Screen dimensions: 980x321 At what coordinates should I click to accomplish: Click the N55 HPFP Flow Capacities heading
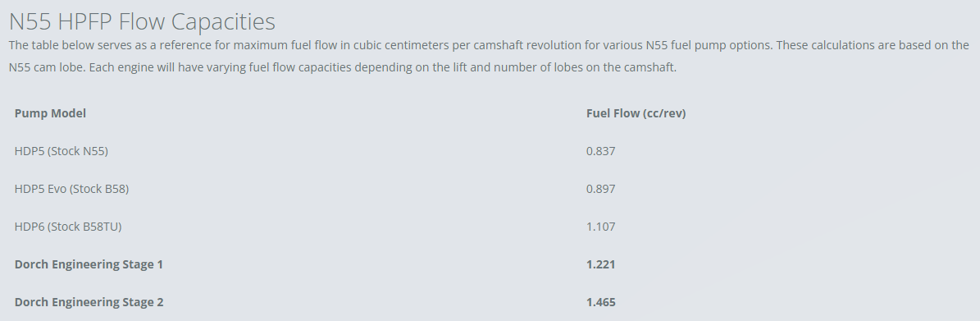tap(142, 21)
